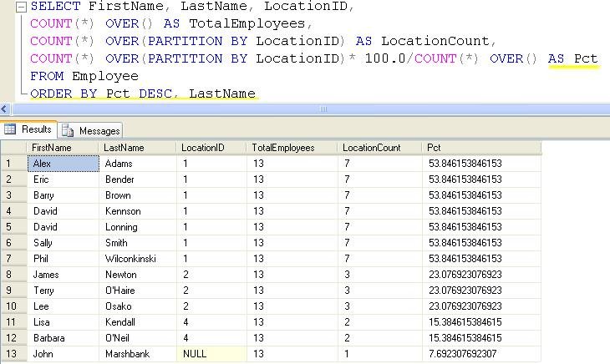Select the LocationCount column header

pyautogui.click(x=380, y=148)
